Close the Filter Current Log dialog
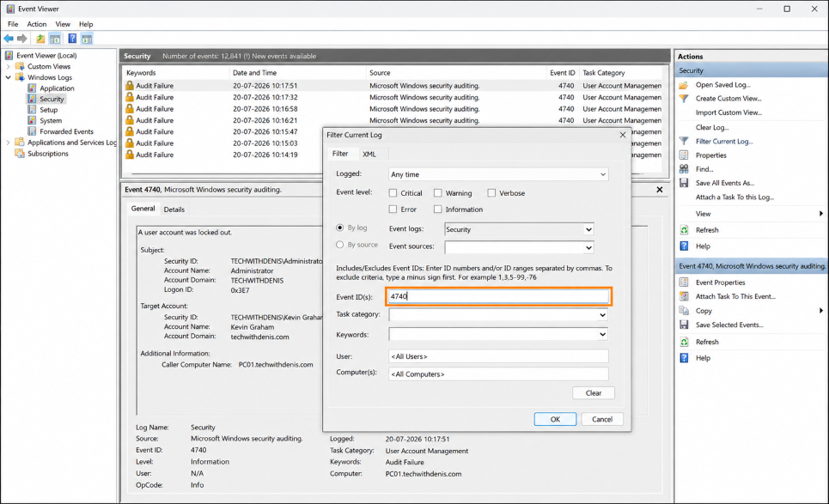The image size is (829, 504). coord(622,136)
